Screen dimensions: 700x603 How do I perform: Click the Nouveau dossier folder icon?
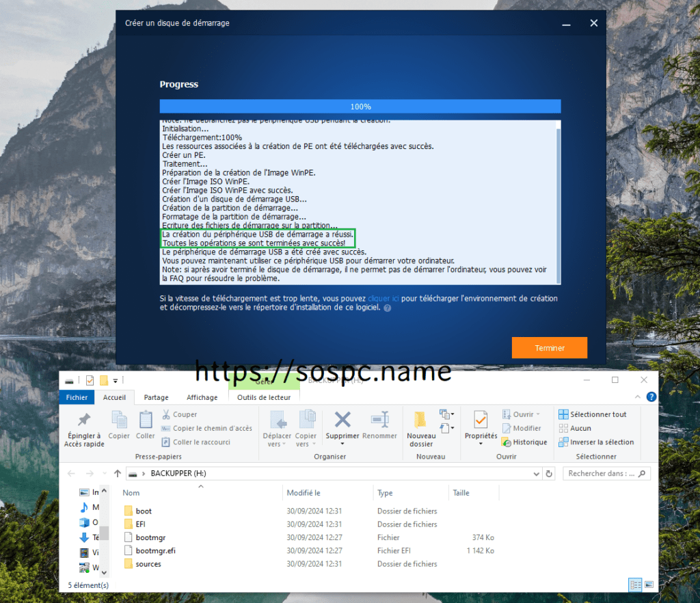[x=420, y=420]
